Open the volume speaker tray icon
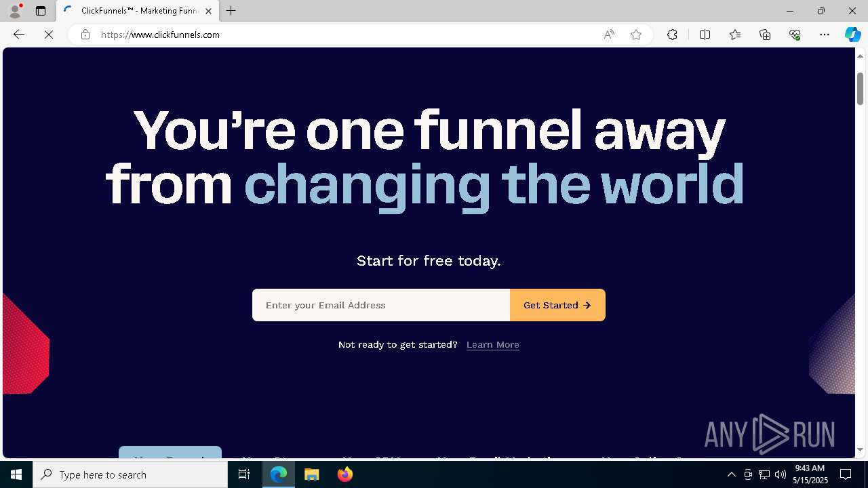 [x=781, y=474]
